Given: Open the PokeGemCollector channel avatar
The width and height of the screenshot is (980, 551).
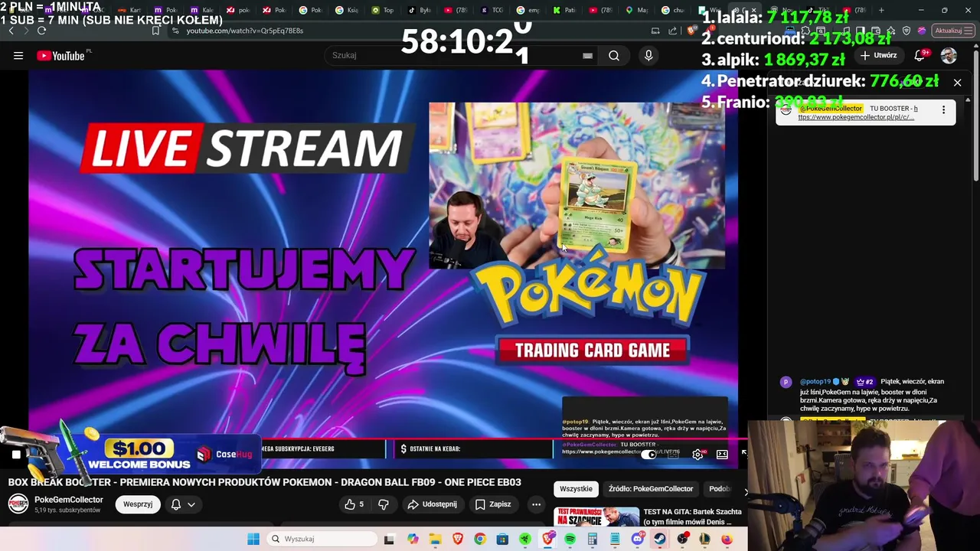Looking at the screenshot, I should click(x=18, y=504).
